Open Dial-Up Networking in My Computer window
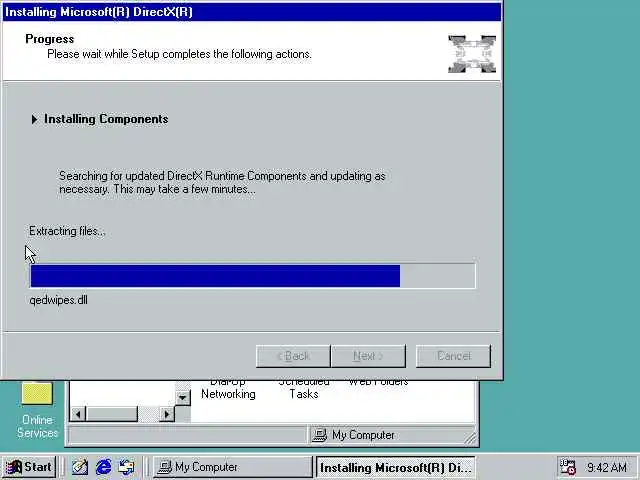The image size is (640, 480). (x=228, y=390)
